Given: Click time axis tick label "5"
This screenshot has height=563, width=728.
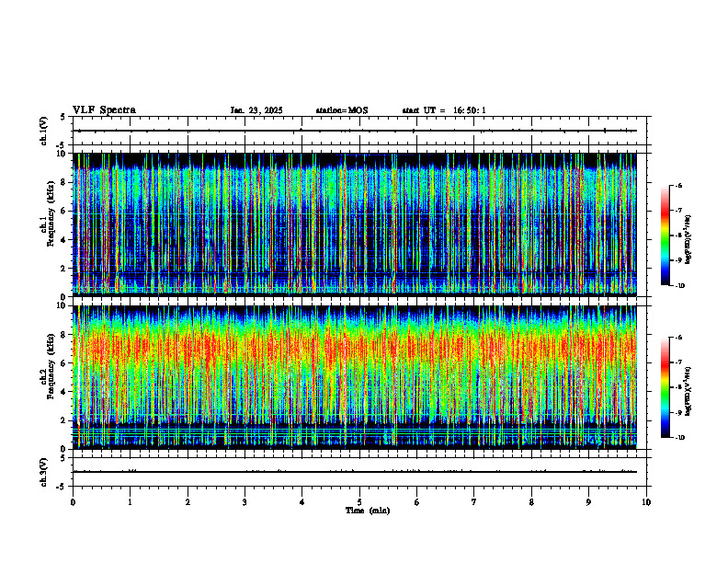Looking at the screenshot, I should pyautogui.click(x=359, y=502).
